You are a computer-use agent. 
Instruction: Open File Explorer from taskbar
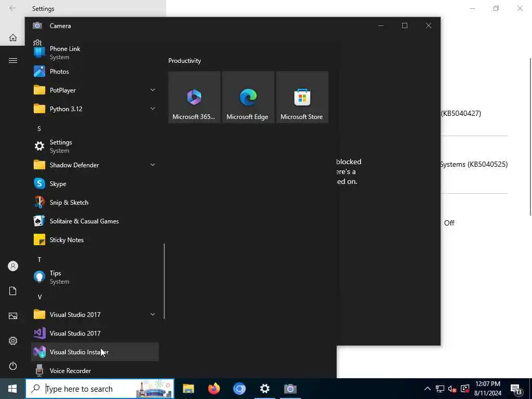188,389
